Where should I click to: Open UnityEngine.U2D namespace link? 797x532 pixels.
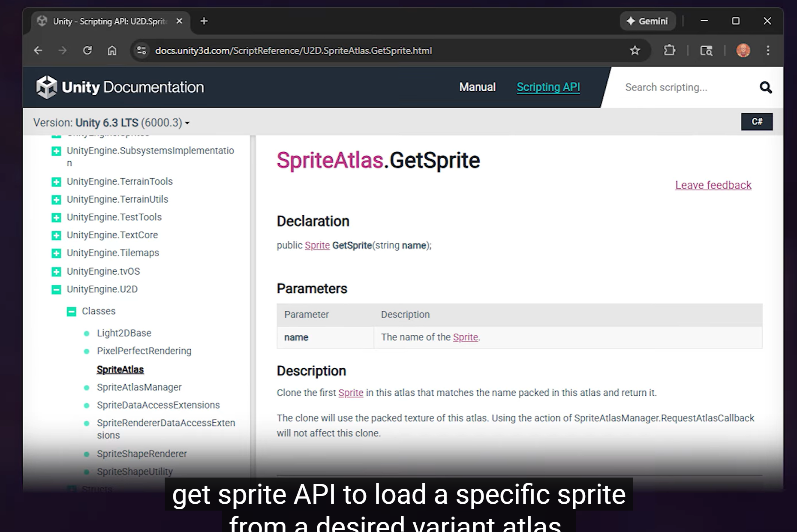pos(102,289)
